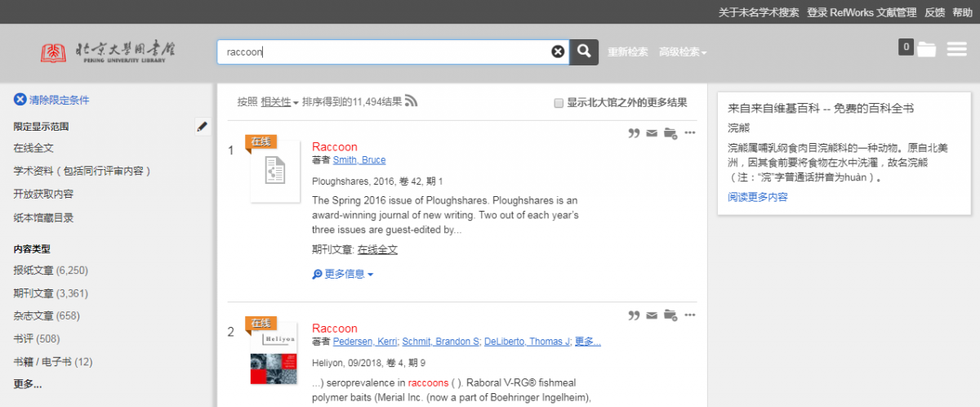
Task: Edit limit scope with pencil icon
Action: pyautogui.click(x=203, y=127)
